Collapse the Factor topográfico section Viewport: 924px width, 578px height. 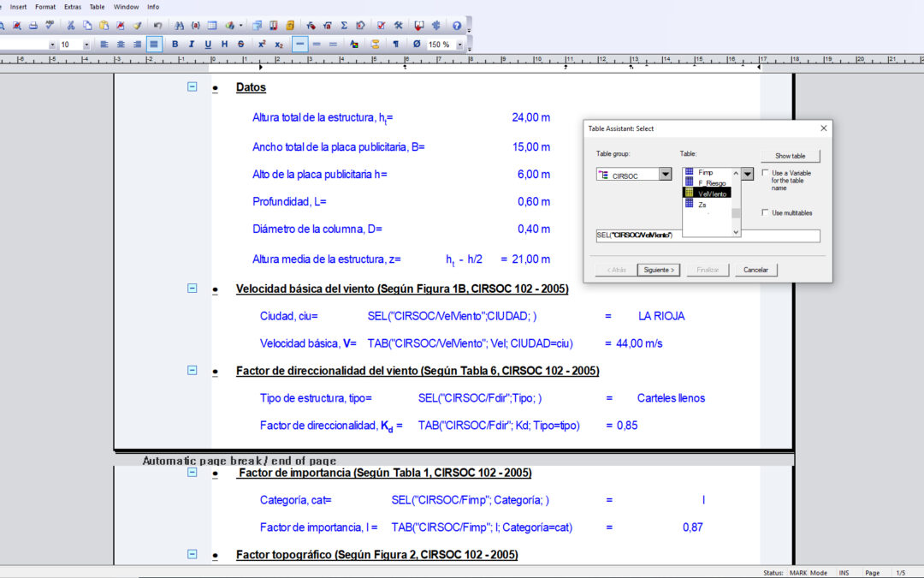coord(192,554)
